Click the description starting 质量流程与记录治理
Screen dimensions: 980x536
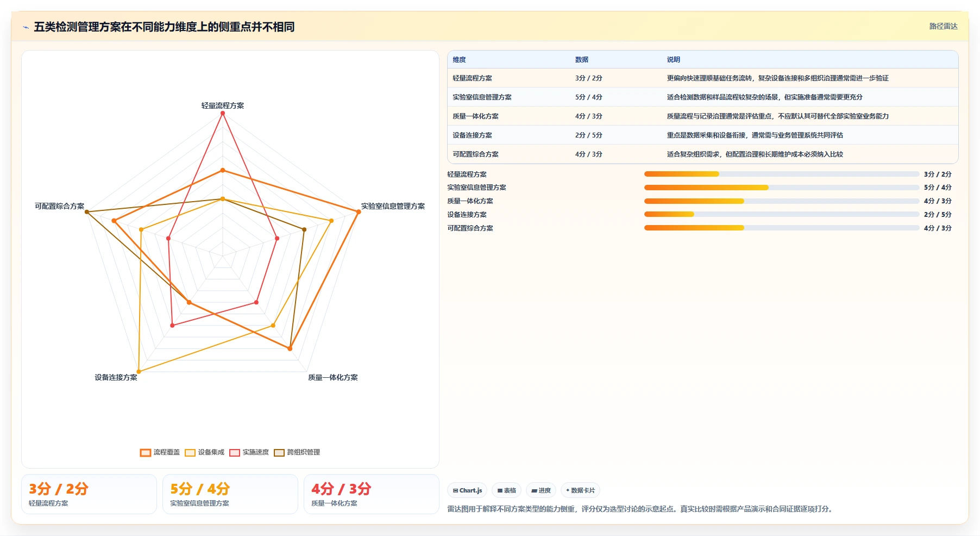point(778,116)
